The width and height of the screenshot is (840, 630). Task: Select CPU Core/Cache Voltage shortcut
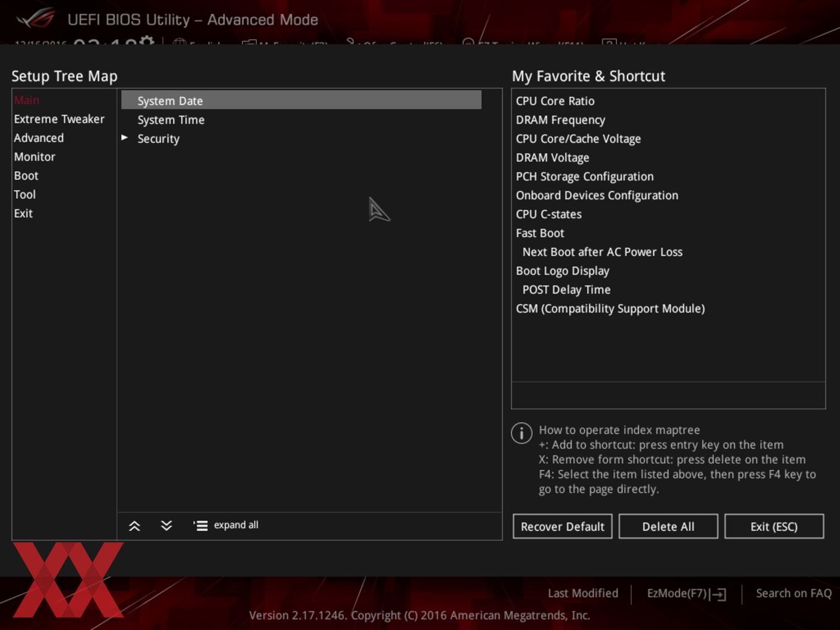pos(579,138)
